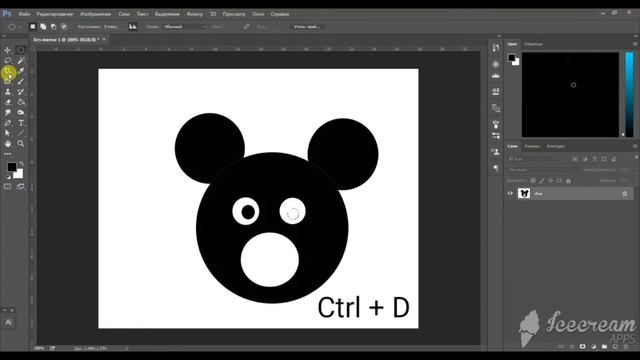
Task: Reset to default black and white colors
Action: coord(8,177)
